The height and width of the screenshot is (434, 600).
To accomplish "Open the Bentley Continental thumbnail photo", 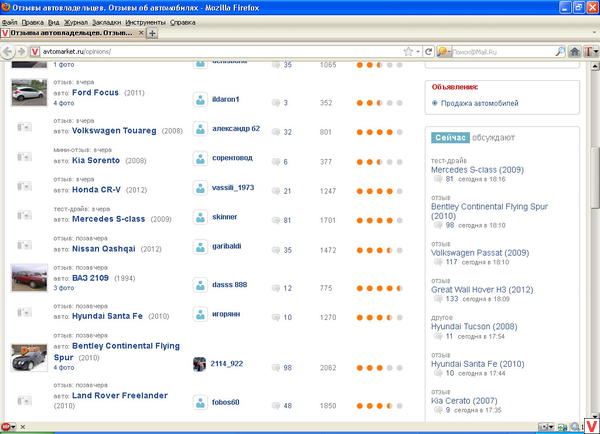I will pyautogui.click(x=29, y=358).
